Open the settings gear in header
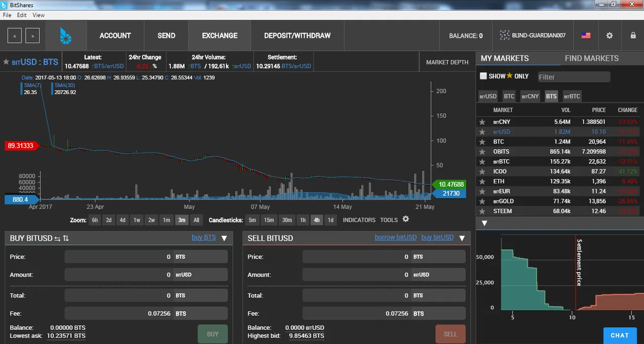The width and height of the screenshot is (644, 344). (609, 36)
